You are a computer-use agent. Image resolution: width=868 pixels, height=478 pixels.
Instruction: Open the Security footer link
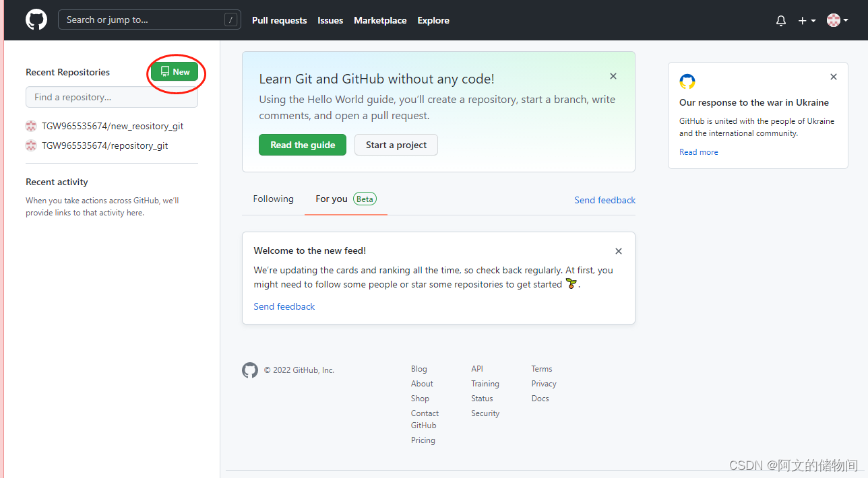click(485, 413)
